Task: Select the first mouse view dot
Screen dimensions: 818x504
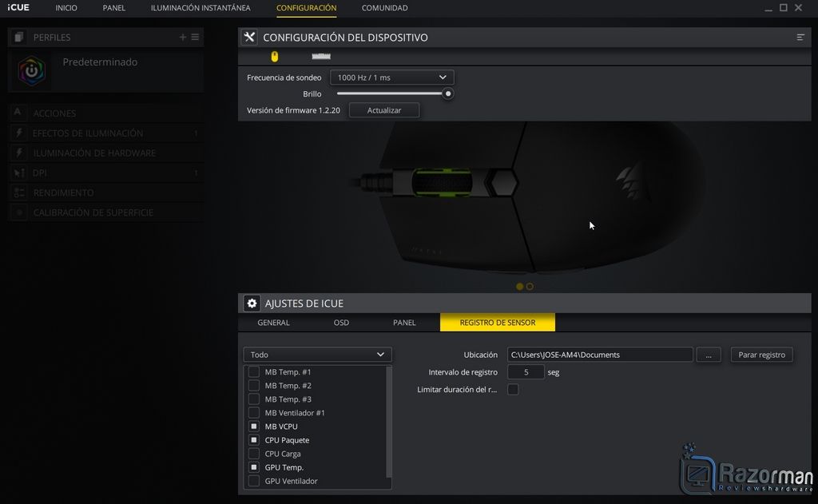Action: pos(519,287)
